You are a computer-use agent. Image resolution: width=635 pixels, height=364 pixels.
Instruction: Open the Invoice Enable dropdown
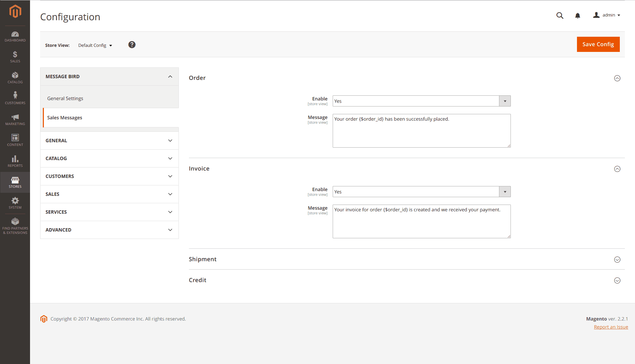(421, 192)
